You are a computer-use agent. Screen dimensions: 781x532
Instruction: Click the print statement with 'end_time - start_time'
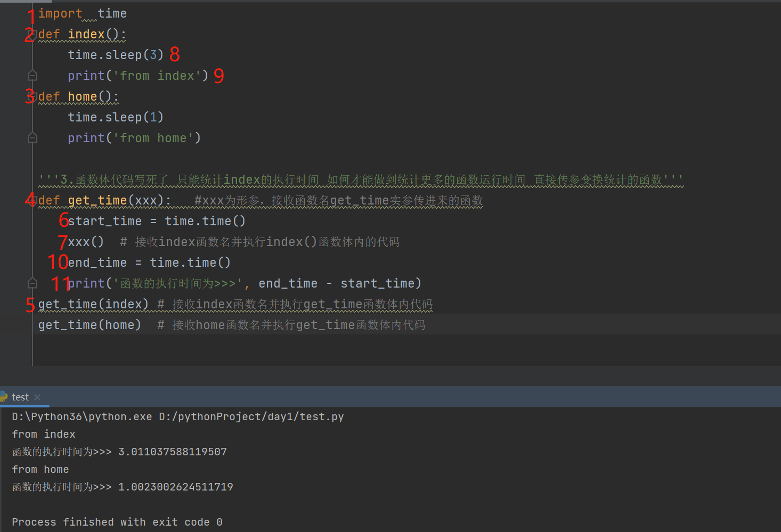[245, 284]
